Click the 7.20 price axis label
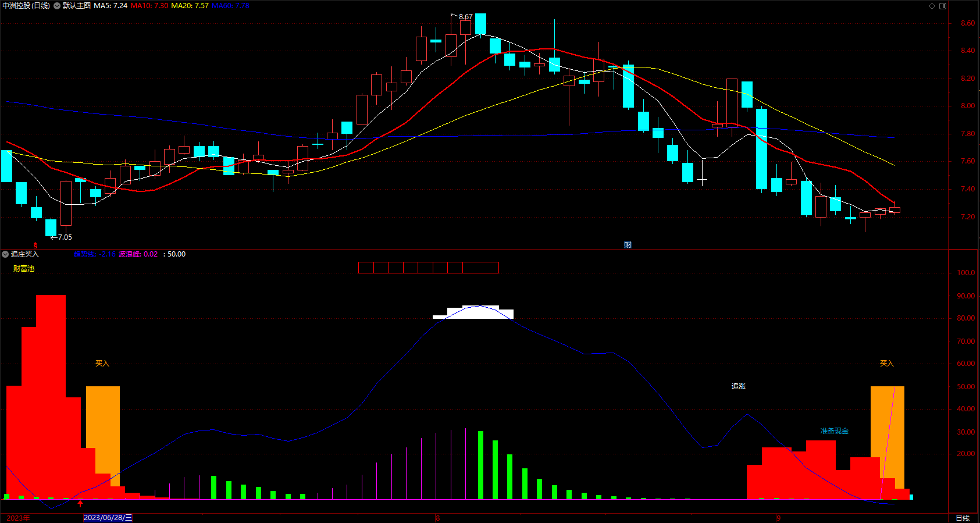This screenshot has height=523, width=980. [968, 217]
